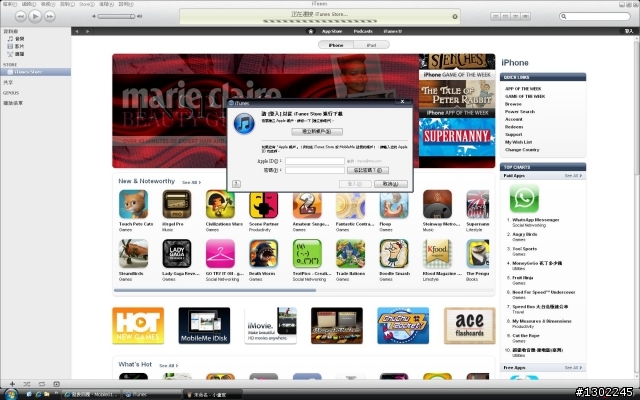Open the ace flashcards banner
640x400 pixels.
(x=469, y=325)
